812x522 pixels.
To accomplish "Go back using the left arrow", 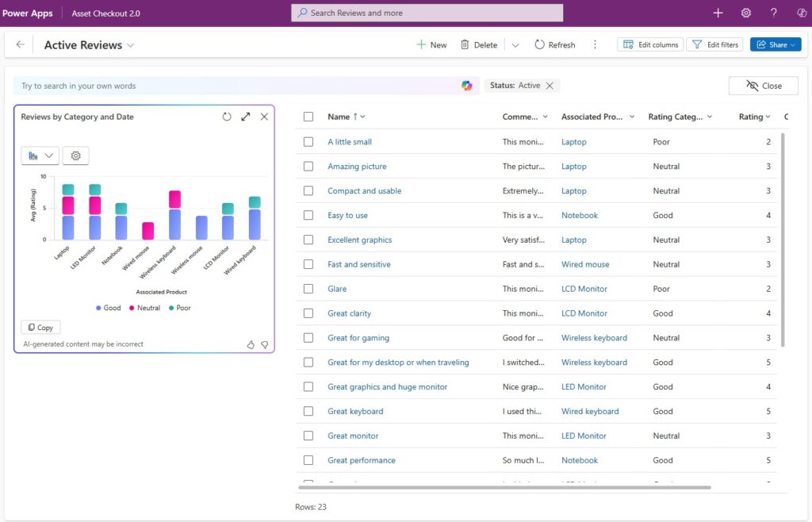I will [21, 45].
